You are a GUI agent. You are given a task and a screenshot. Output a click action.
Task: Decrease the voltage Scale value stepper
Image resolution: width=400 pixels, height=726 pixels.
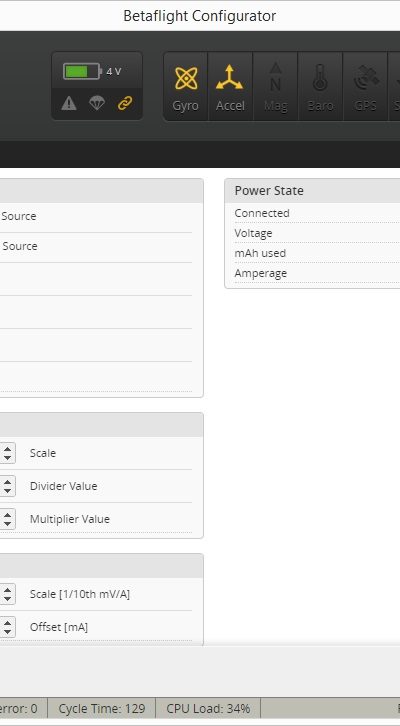[7, 458]
